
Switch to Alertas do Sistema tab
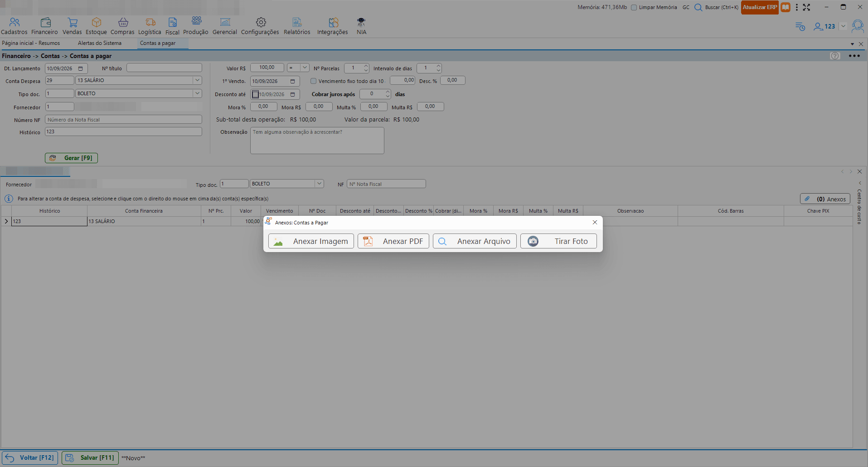pyautogui.click(x=100, y=43)
